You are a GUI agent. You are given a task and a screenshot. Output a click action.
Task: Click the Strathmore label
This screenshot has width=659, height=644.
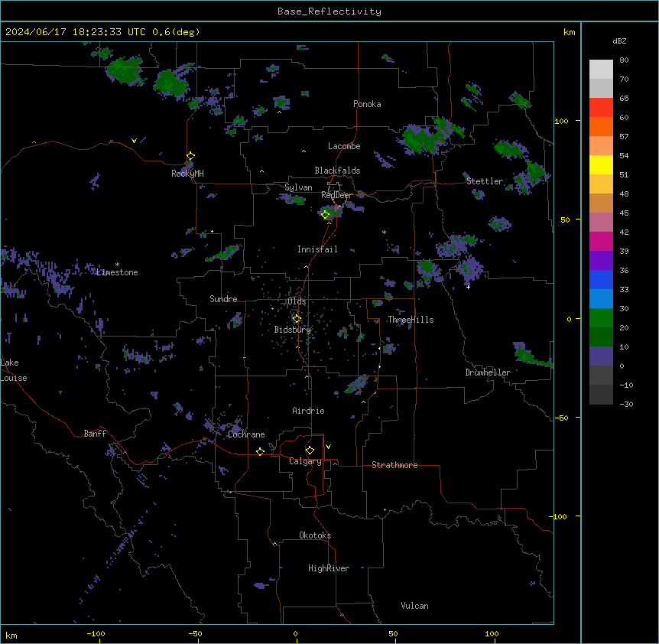pos(394,465)
